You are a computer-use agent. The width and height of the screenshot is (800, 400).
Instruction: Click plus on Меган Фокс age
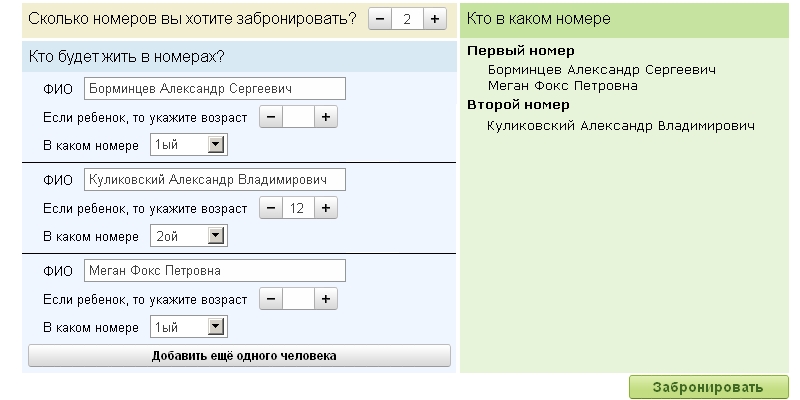(325, 299)
